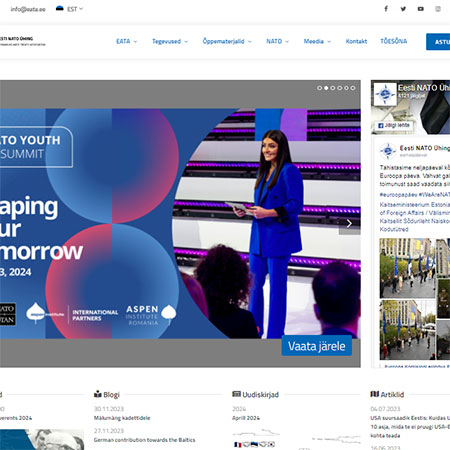
Task: Click the Aspen Institute Romania logo
Action: 151,315
